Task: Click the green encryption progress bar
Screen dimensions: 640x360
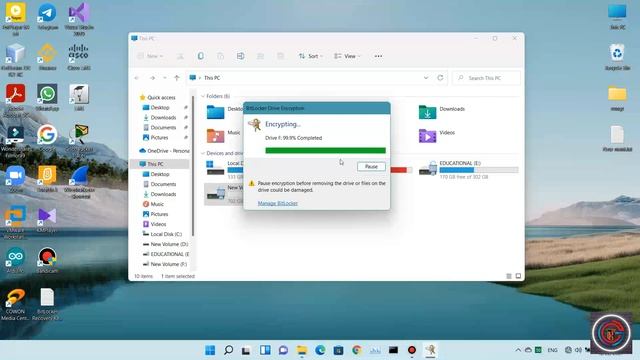Action: tap(325, 151)
